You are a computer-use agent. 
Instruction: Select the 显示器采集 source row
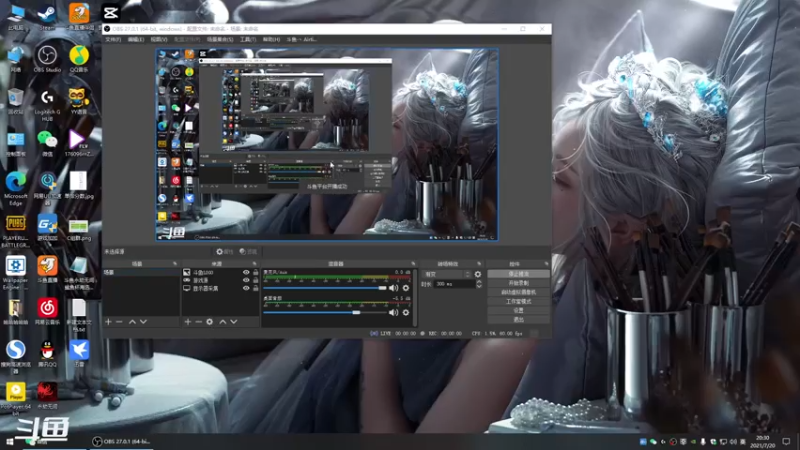click(221, 288)
